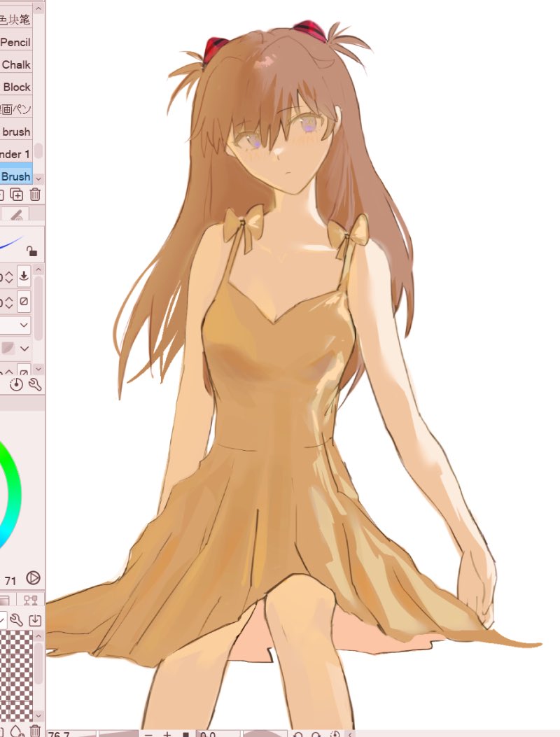This screenshot has height=737, width=560.
Task: Select the Block sub tool
Action: tap(16, 87)
